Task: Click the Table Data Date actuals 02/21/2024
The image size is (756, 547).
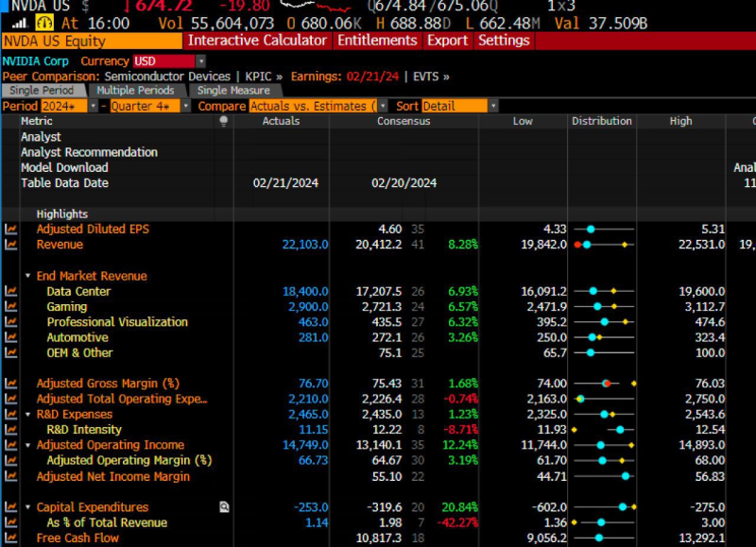Action: pyautogui.click(x=285, y=183)
